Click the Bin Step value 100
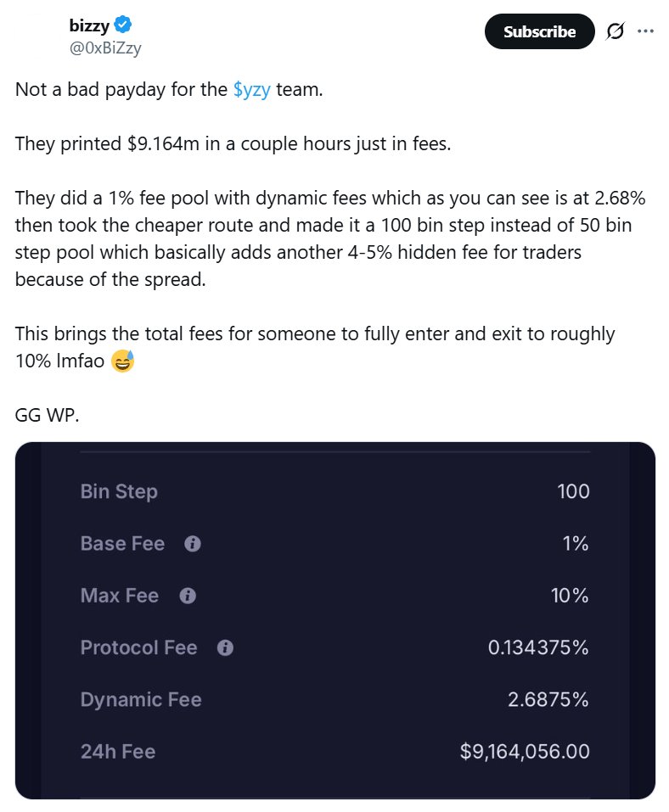This screenshot has width=669, height=812. pos(573,491)
